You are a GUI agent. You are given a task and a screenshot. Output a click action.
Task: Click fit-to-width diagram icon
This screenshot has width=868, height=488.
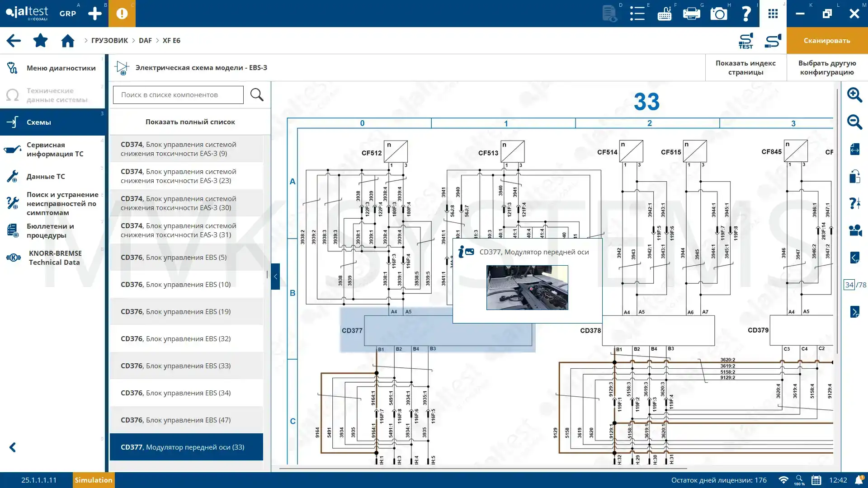click(854, 149)
